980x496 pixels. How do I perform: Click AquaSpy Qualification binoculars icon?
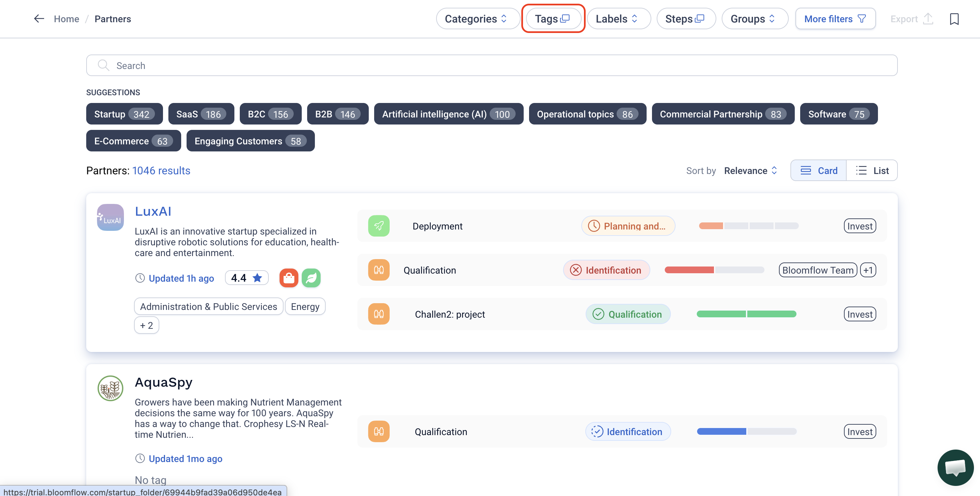coord(379,431)
